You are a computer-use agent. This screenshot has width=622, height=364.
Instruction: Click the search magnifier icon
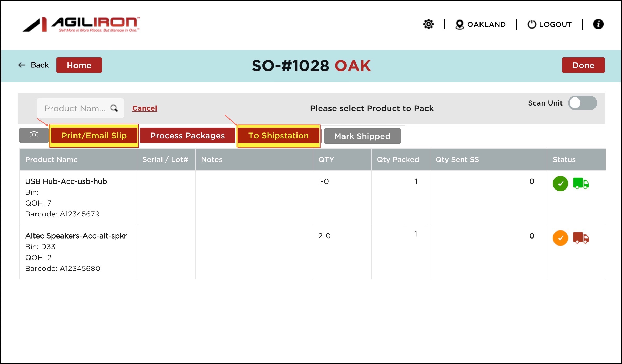pos(114,108)
